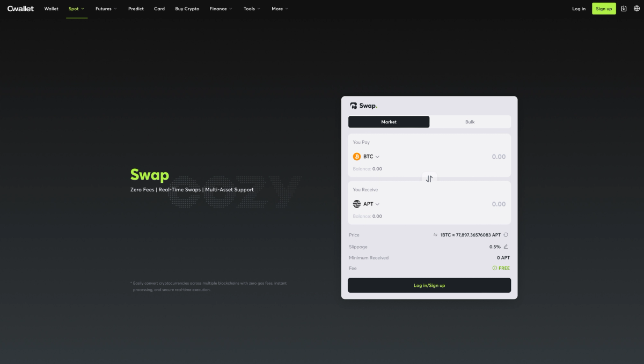Screen dimensions: 644x364
Task: Click the FREE fee label
Action: click(504, 268)
